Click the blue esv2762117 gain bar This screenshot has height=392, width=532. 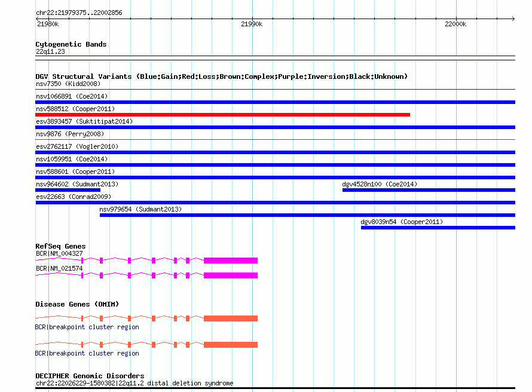pyautogui.click(x=275, y=152)
